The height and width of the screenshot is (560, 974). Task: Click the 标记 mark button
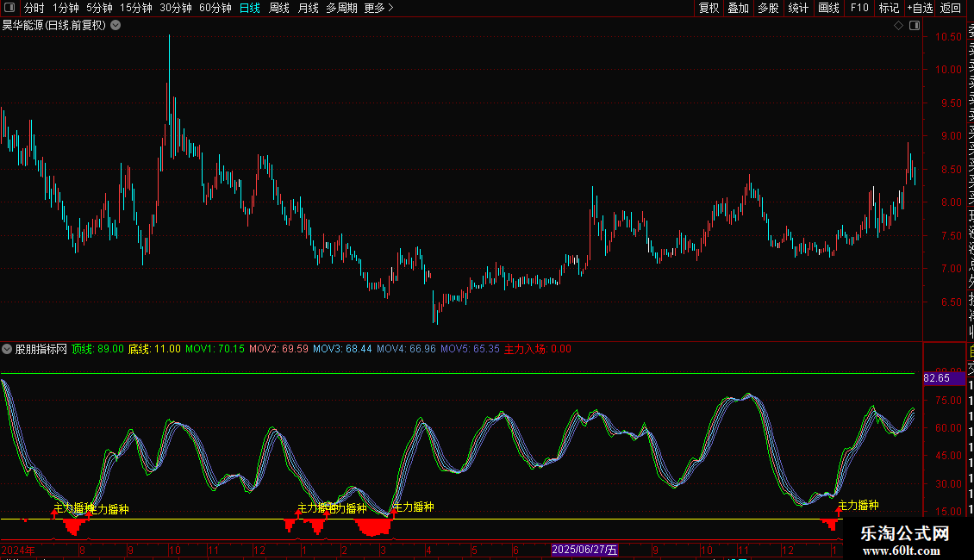(x=889, y=8)
